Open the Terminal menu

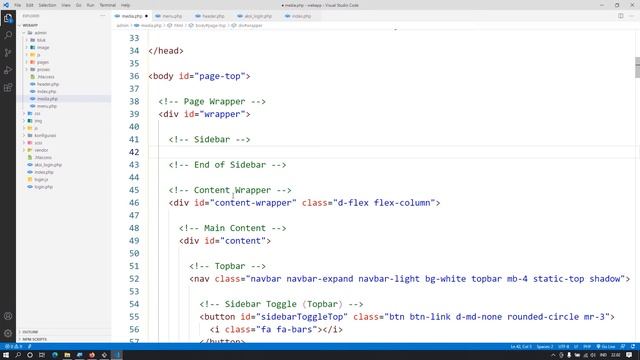click(x=108, y=5)
